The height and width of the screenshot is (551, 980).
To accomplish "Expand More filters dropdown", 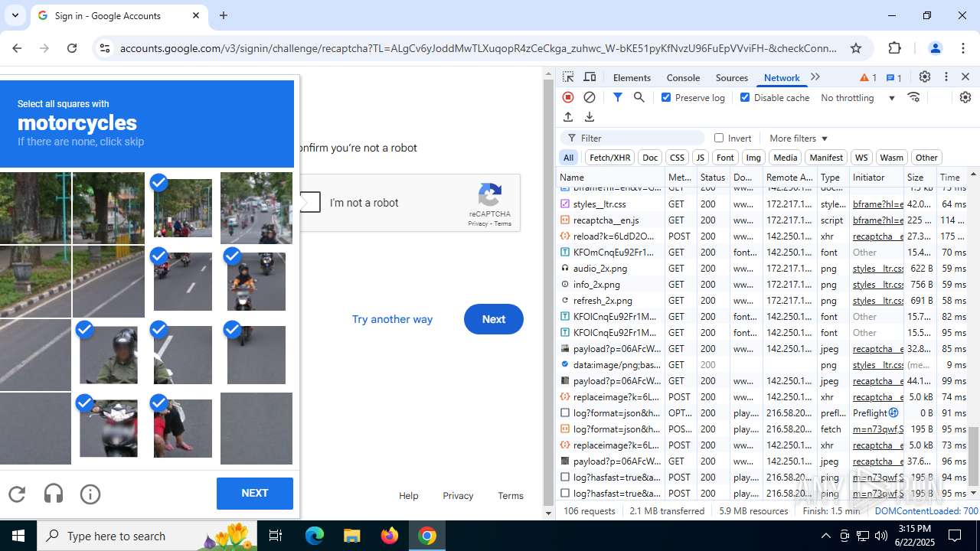I will coord(799,138).
